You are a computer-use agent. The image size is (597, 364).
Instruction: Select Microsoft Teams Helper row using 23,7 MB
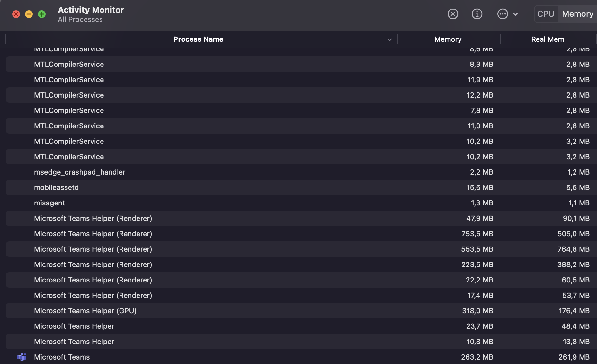coord(301,326)
